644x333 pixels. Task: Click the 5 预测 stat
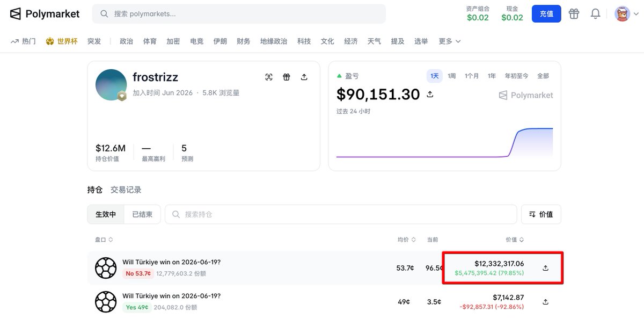(x=187, y=153)
